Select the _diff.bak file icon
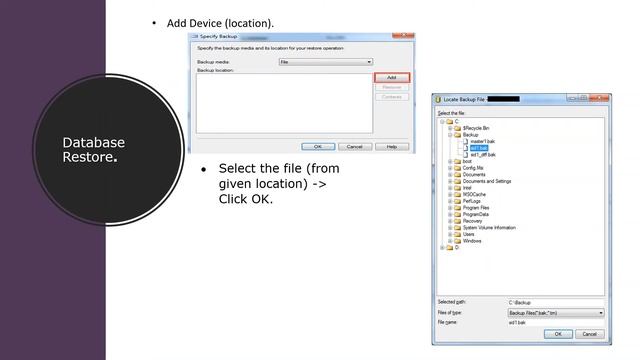This screenshot has height=360, width=640. (466, 155)
